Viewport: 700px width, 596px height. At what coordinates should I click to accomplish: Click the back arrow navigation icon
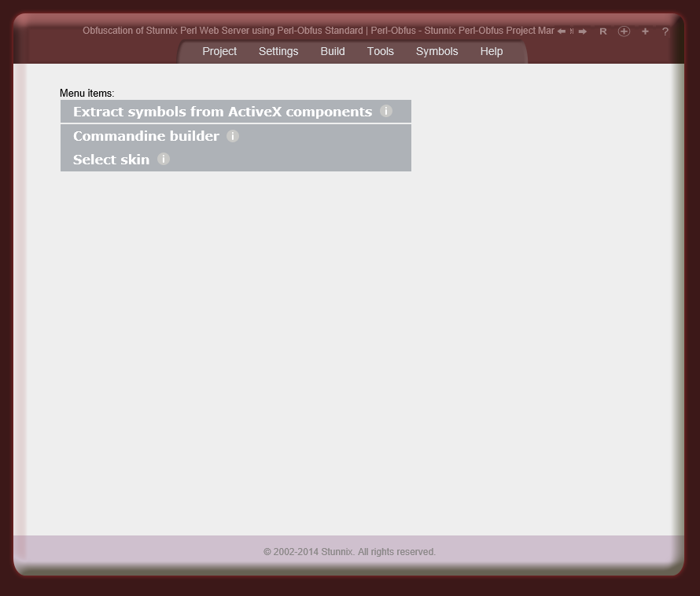coord(563,31)
